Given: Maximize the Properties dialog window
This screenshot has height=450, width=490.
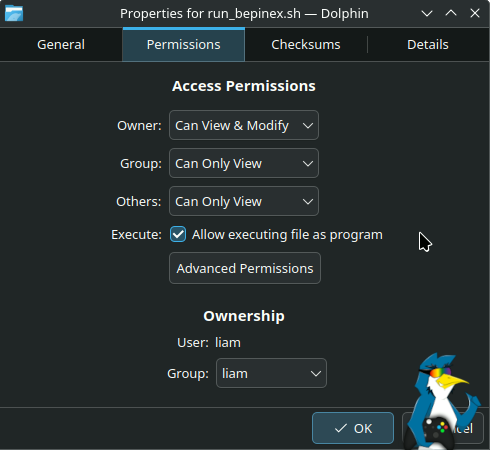Looking at the screenshot, I should (451, 13).
